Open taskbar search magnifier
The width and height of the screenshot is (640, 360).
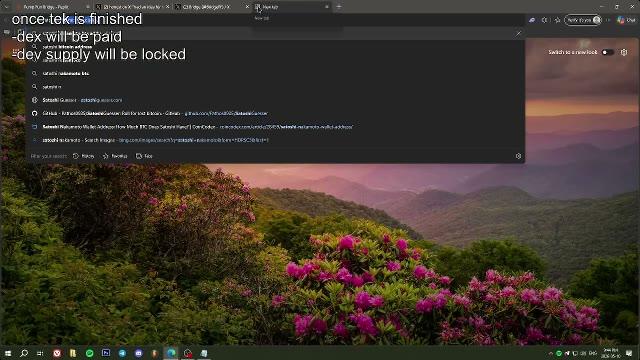24,353
